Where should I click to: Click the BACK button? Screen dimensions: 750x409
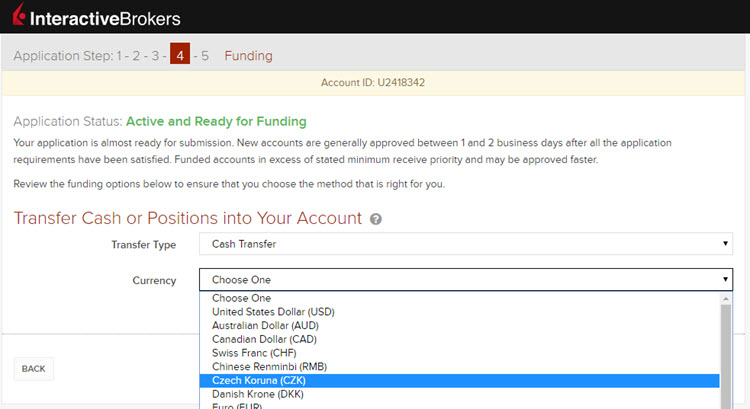point(33,369)
